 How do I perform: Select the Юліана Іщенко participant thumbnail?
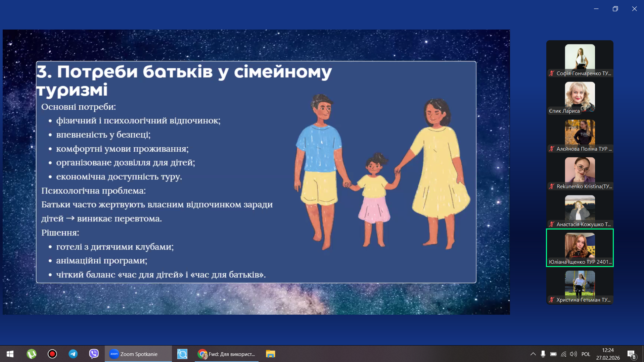click(x=580, y=248)
